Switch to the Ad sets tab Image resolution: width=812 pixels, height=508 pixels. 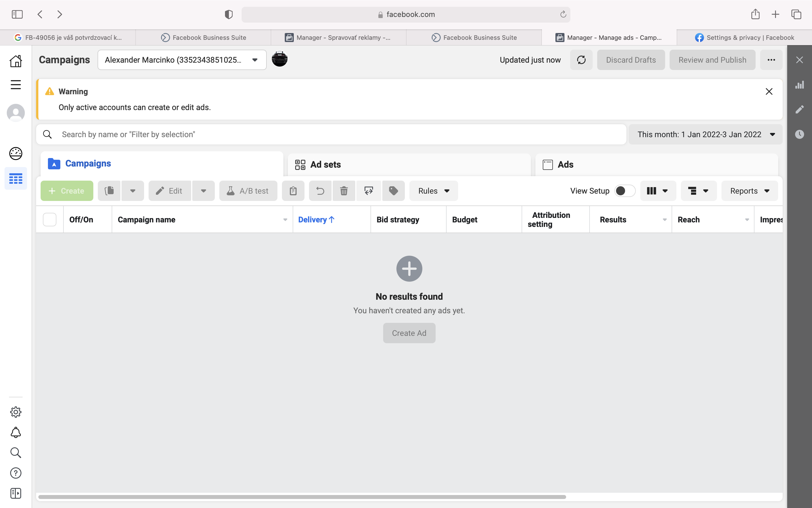pos(409,165)
